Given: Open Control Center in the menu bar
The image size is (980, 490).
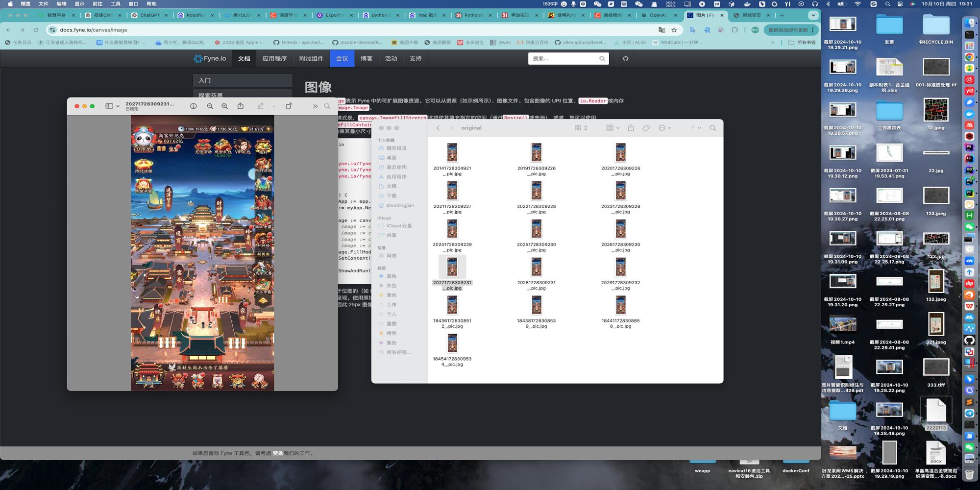Looking at the screenshot, I should (x=900, y=4).
